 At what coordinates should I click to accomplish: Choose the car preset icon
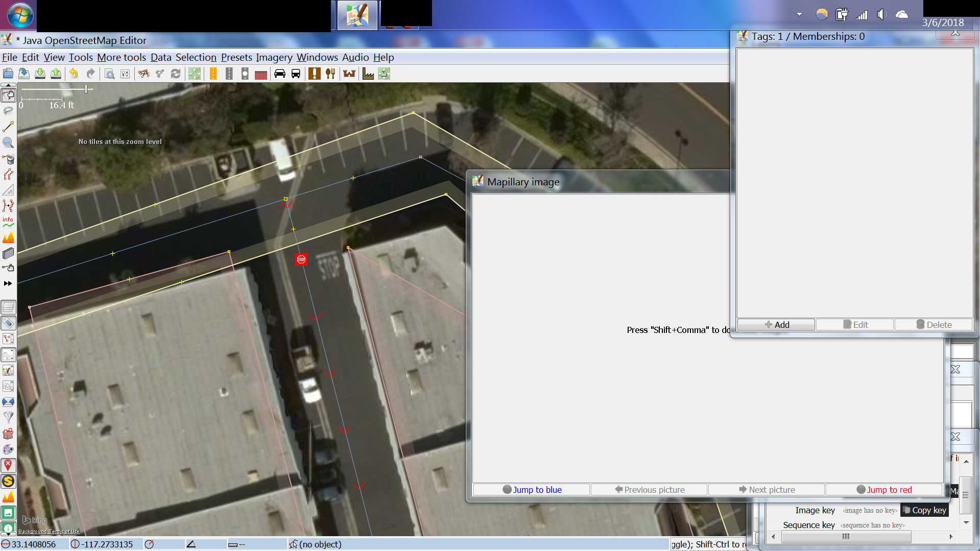tap(279, 74)
